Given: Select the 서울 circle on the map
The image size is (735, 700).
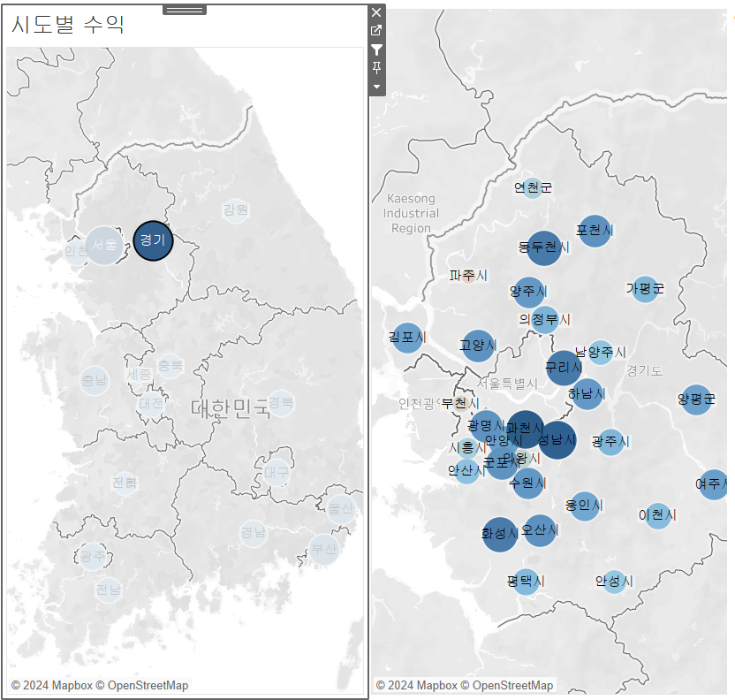Looking at the screenshot, I should coord(104,245).
